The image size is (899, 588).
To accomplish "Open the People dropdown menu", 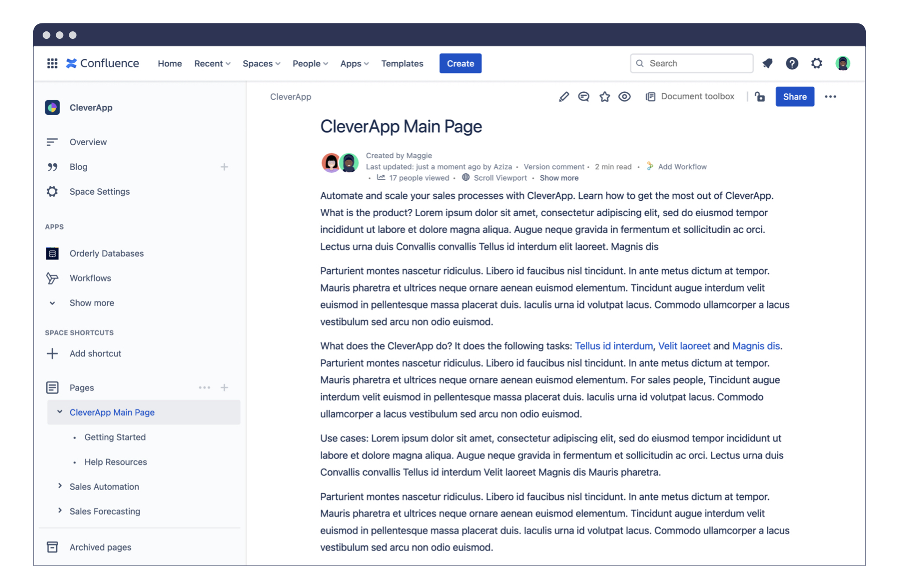I will pos(310,63).
